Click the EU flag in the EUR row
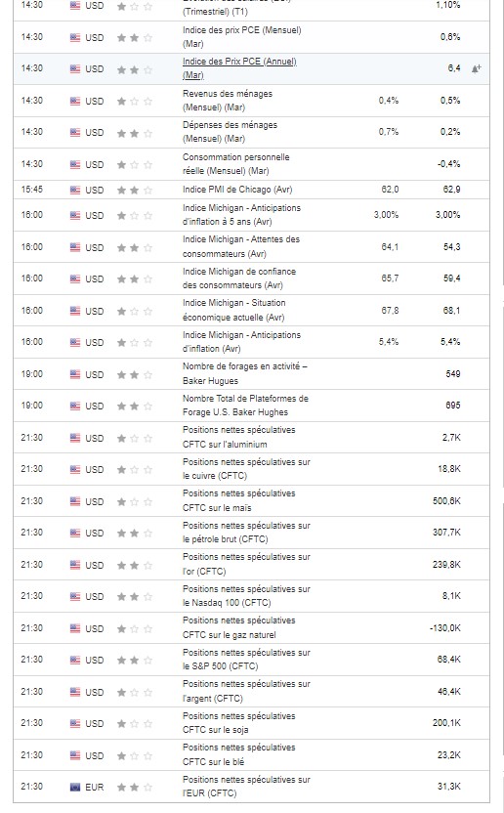 [x=75, y=787]
